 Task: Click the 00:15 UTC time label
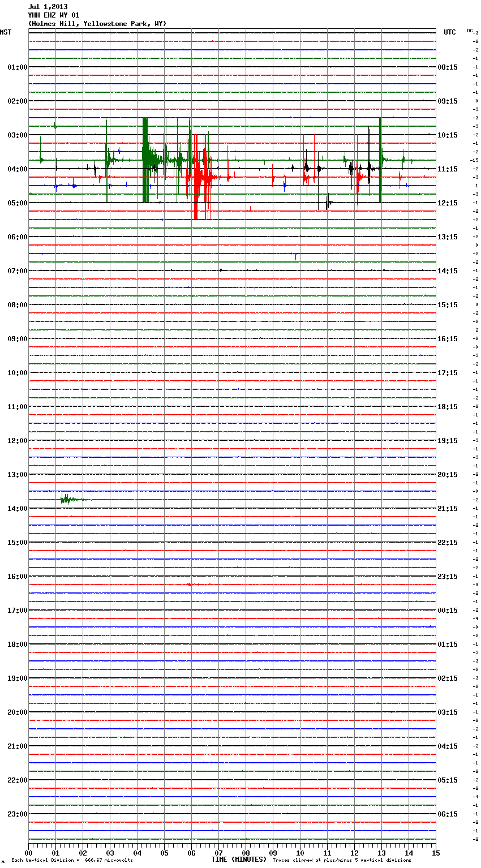click(448, 611)
